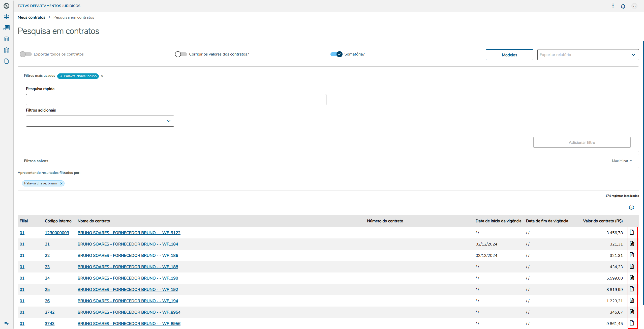This screenshot has height=329, width=644.
Task: Open the Exportar relatório dropdown
Action: tap(633, 55)
